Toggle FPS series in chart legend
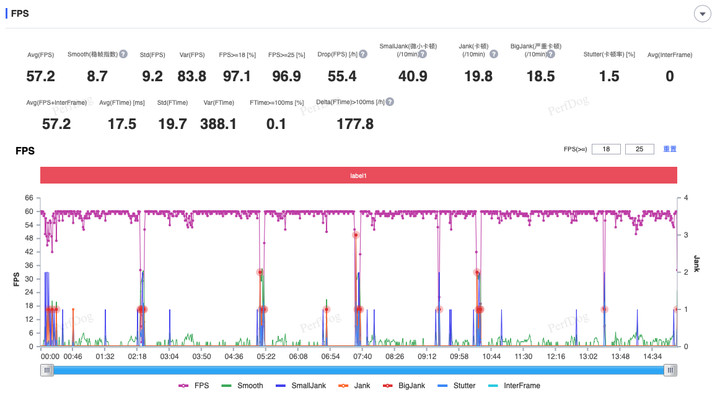720x395 pixels. [194, 385]
